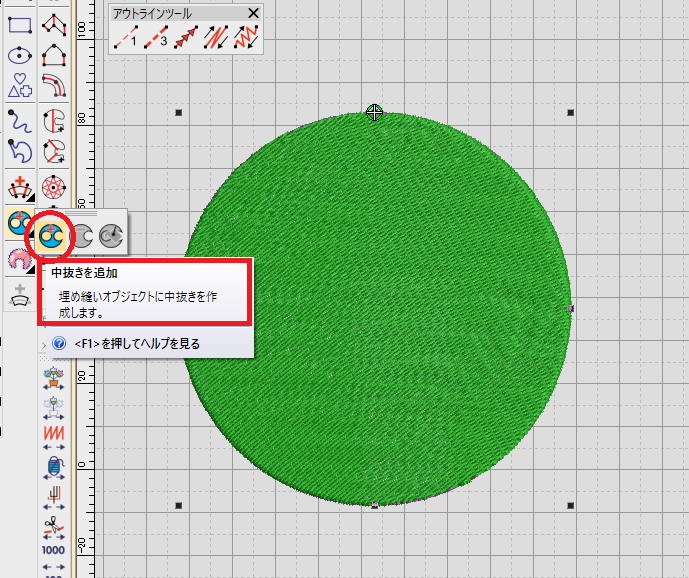Open the arc column tool with red plus
The image size is (689, 578).
pos(20,188)
